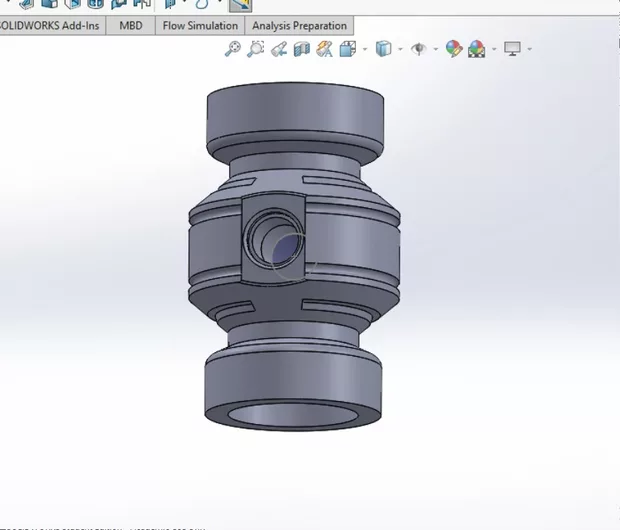Open the View Orientation cube icon
This screenshot has height=530, width=620.
click(348, 48)
